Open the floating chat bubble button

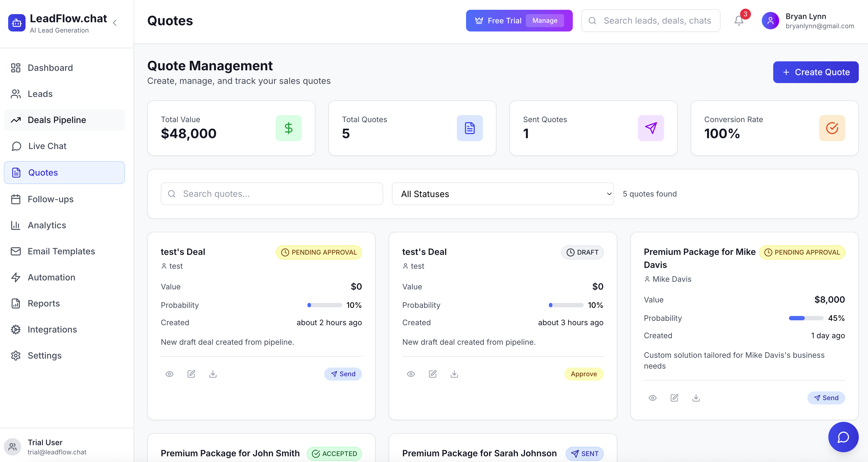pyautogui.click(x=843, y=437)
